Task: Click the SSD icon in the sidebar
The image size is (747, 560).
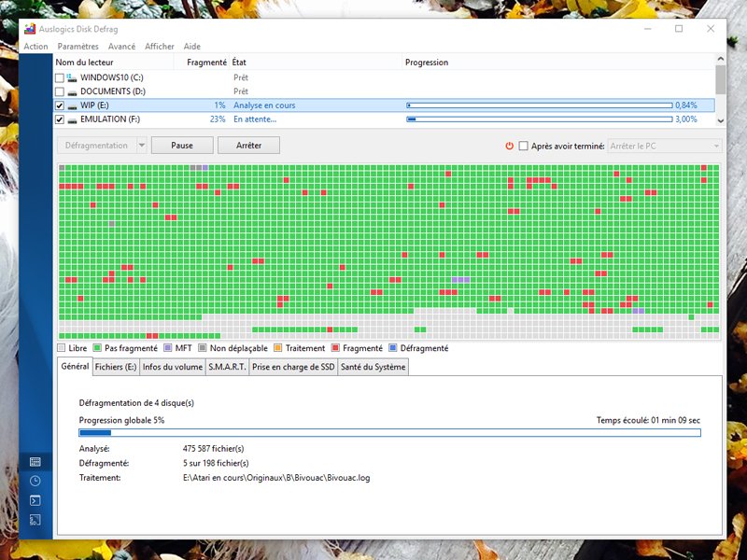Action: point(35,520)
